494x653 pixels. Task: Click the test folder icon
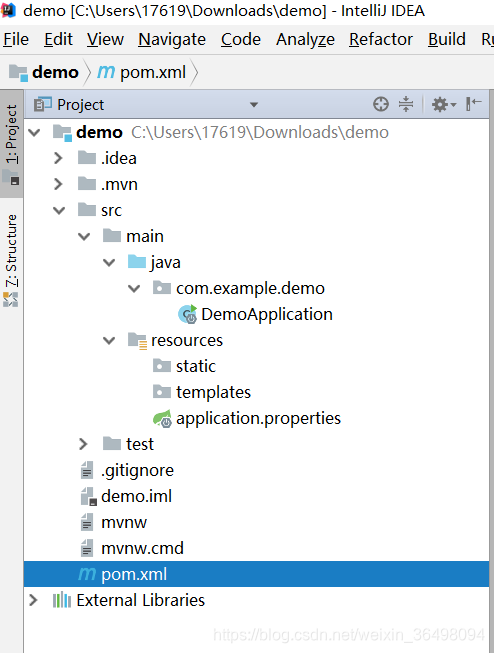(112, 444)
